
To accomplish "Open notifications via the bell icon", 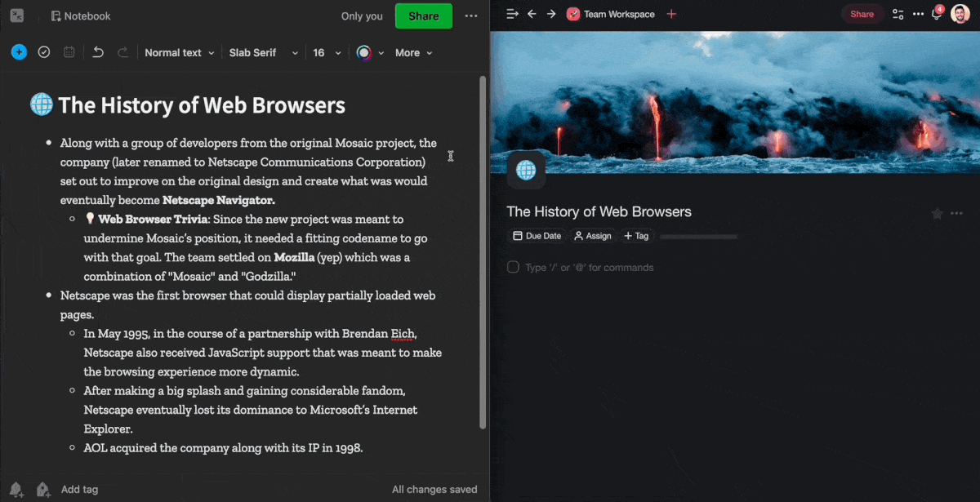I will (x=936, y=14).
